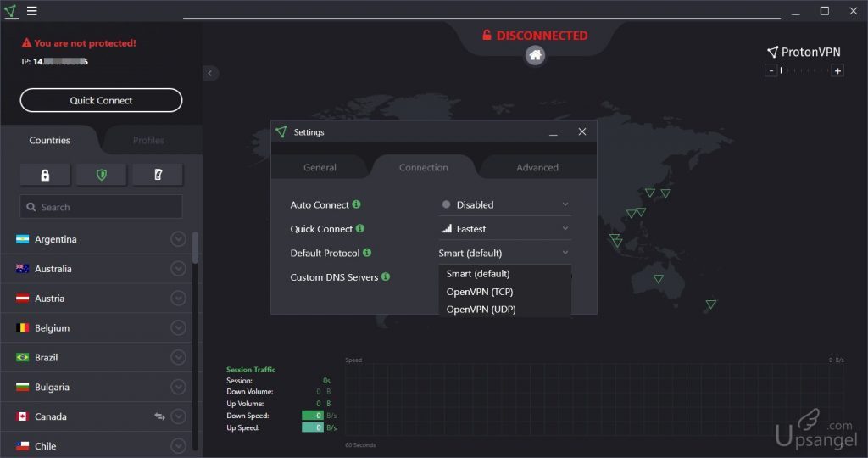Viewport: 868px width, 458px height.
Task: Open Advanced tab in Settings
Action: 537,167
